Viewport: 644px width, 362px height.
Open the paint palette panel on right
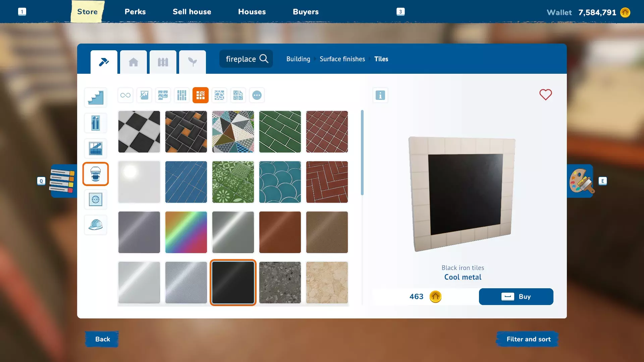[581, 181]
